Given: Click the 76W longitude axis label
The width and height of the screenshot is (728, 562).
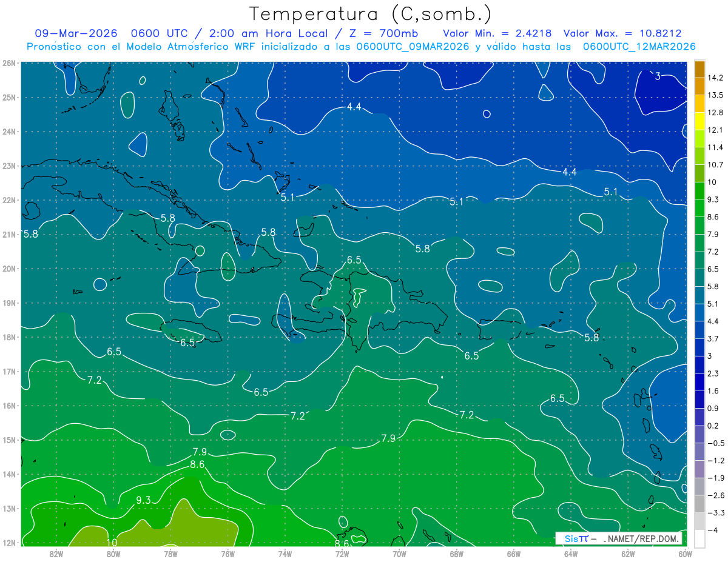Looking at the screenshot, I should (227, 554).
